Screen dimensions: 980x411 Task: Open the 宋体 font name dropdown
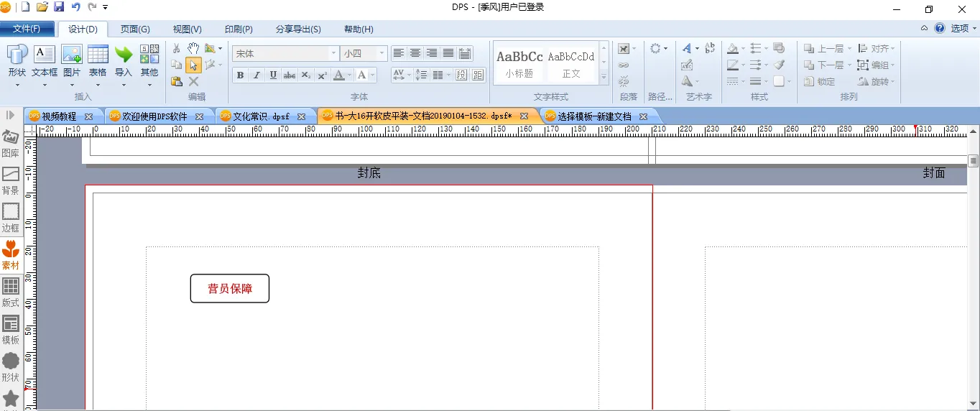(x=333, y=54)
